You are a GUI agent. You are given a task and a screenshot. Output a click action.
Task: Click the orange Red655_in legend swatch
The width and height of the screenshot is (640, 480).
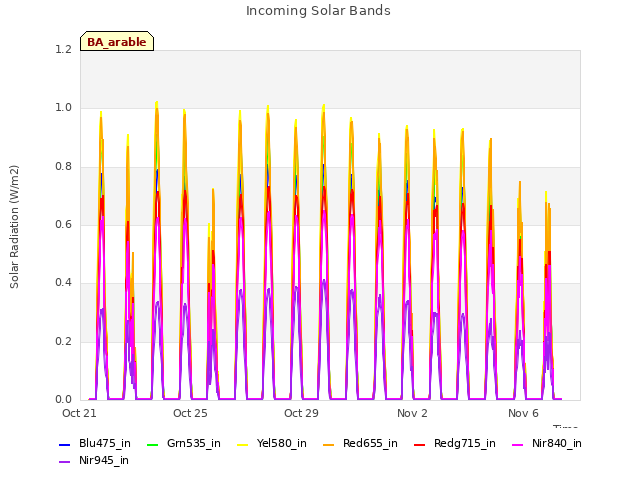tap(328, 444)
